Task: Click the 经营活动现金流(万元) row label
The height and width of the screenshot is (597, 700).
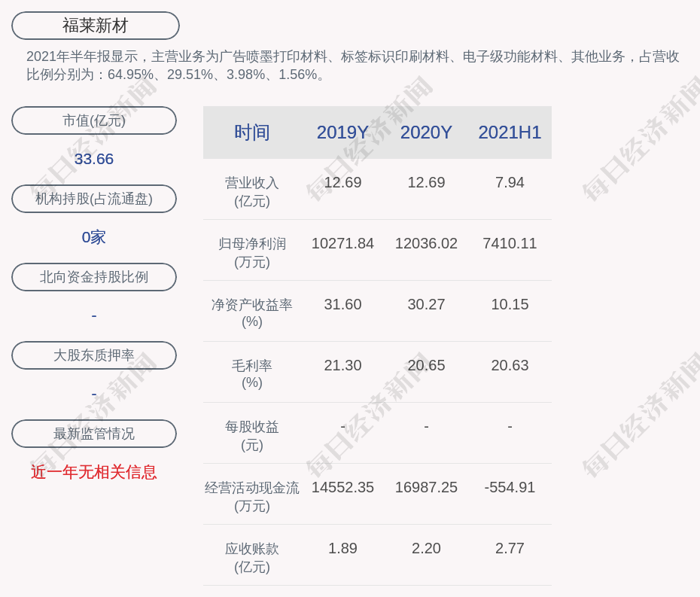Action: click(252, 497)
